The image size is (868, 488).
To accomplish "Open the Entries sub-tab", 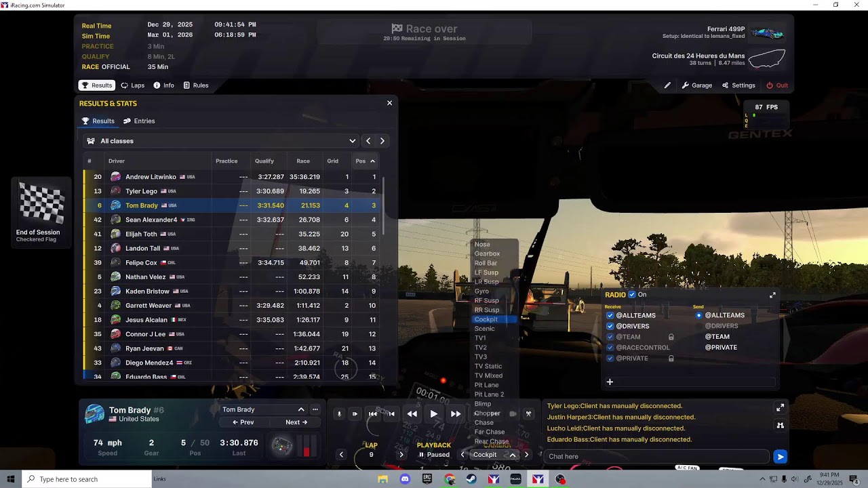I will [139, 121].
